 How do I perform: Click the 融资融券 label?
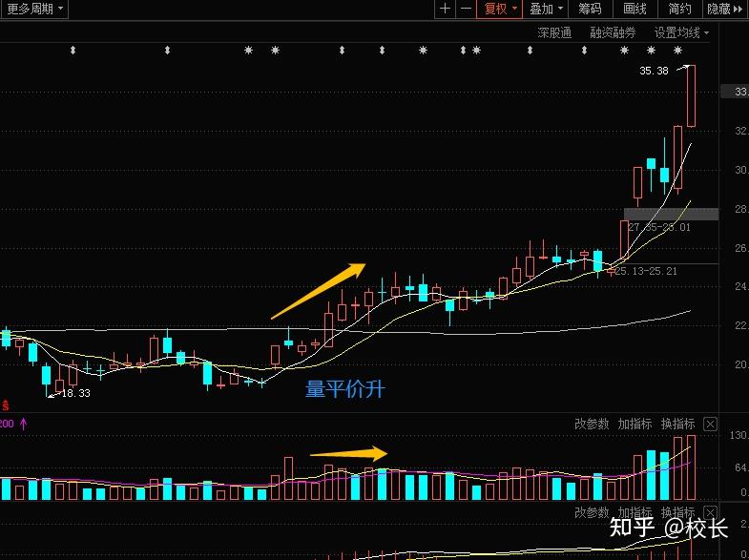(613, 33)
